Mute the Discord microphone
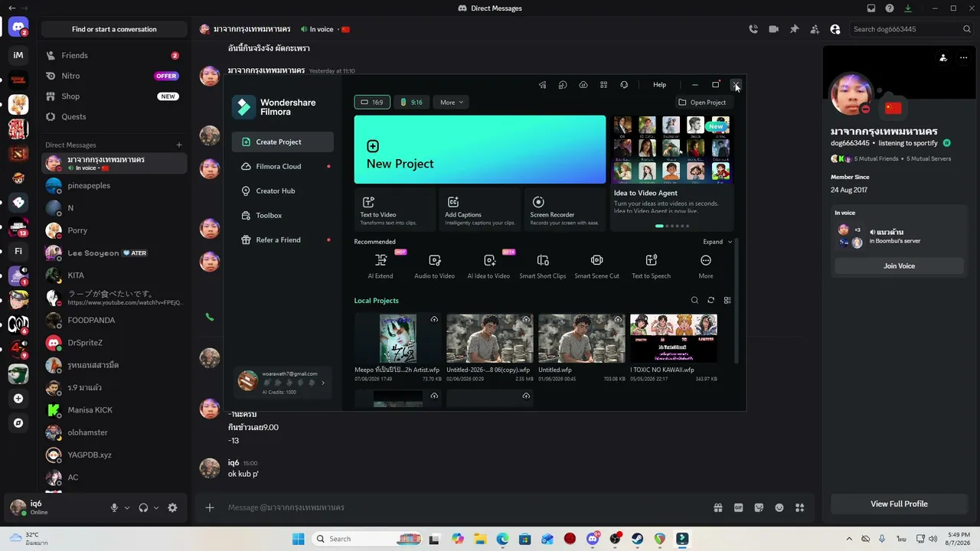 pos(114,507)
